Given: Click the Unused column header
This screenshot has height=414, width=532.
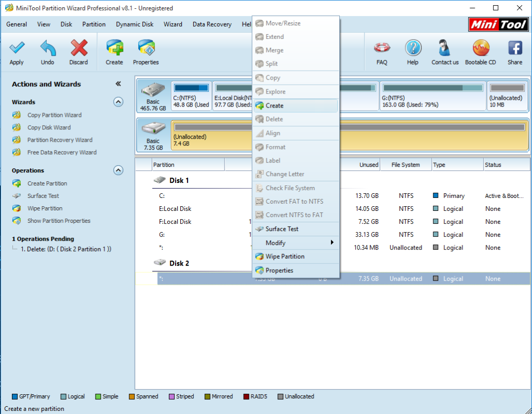Looking at the screenshot, I should pos(360,165).
